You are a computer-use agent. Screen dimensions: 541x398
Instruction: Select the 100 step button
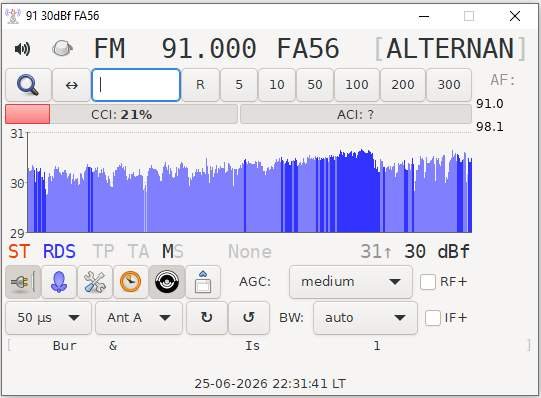tap(357, 85)
